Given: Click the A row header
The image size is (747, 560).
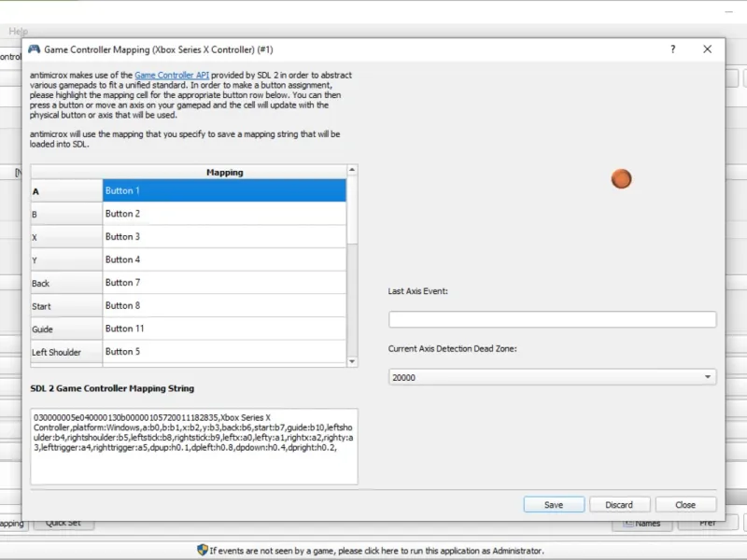Looking at the screenshot, I should coord(66,191).
